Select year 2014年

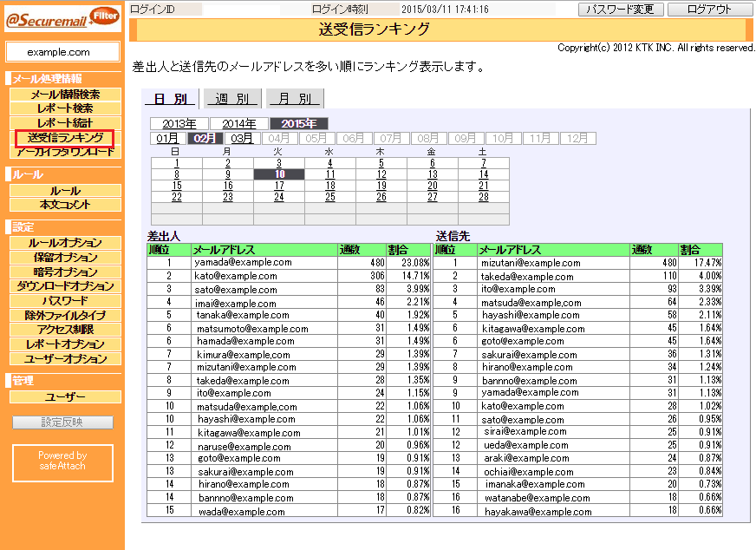tap(239, 124)
